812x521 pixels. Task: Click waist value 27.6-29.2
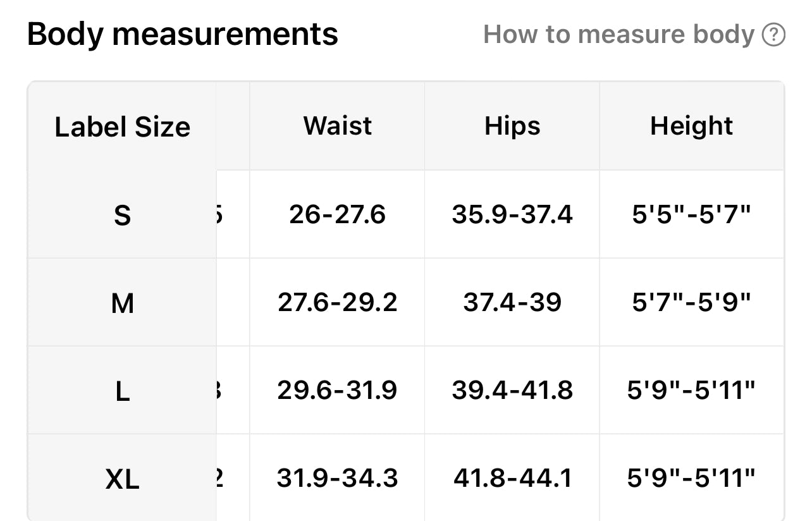[x=337, y=302]
